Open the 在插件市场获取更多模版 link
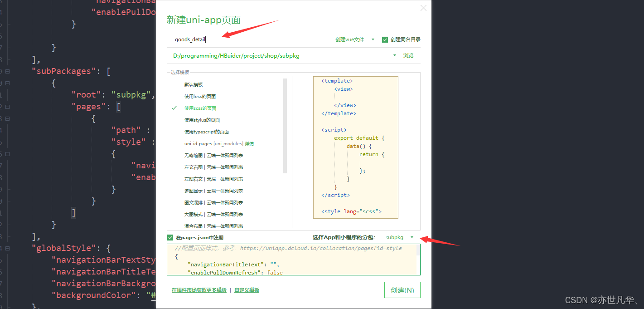Viewport: 644px width, 309px height. coord(199,290)
